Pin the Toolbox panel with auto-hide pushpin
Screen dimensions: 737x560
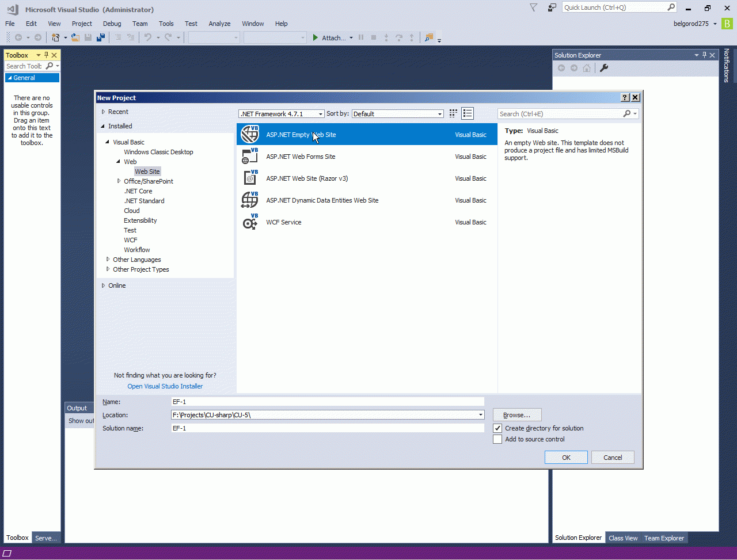click(47, 55)
